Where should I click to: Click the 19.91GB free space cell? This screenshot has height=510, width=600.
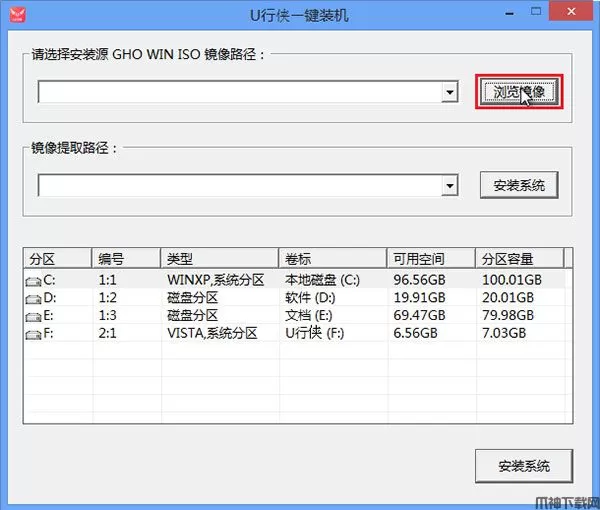[419, 298]
